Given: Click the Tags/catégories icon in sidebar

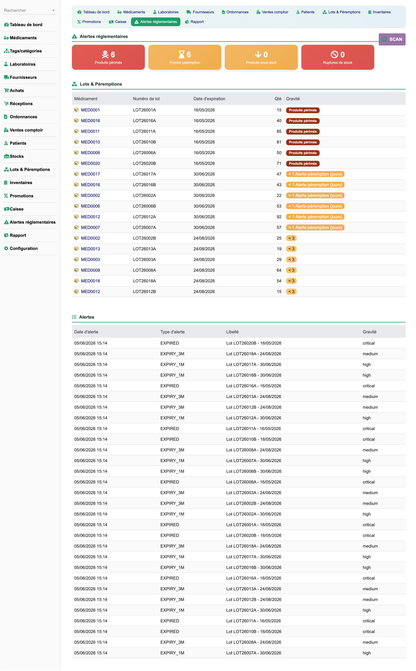Looking at the screenshot, I should coord(6,51).
